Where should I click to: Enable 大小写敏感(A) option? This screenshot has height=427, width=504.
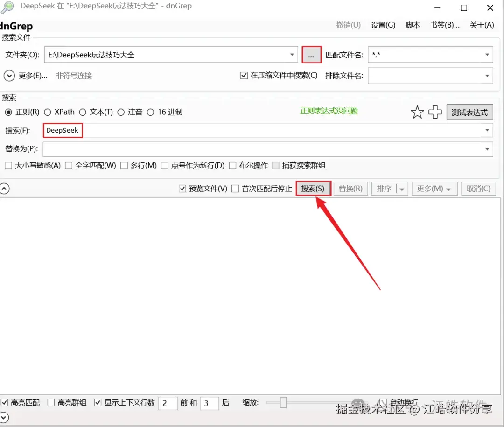[x=7, y=165]
